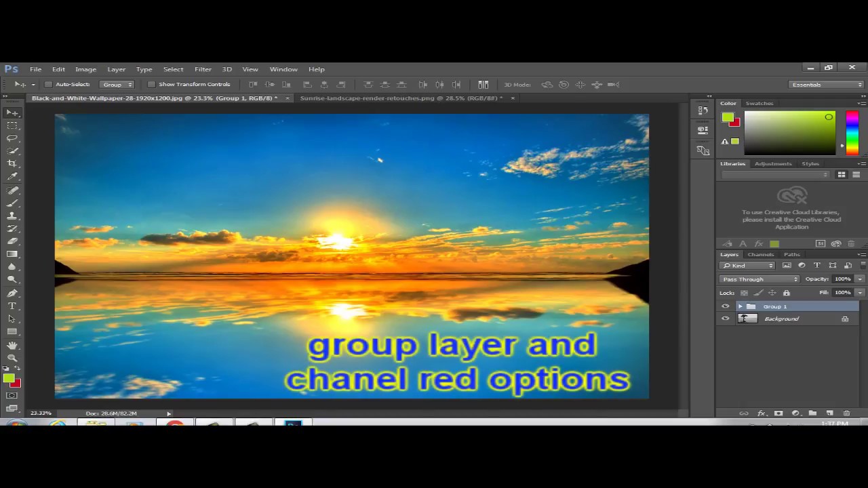The height and width of the screenshot is (488, 868).
Task: Enable the Auto-Select checkbox
Action: [x=48, y=85]
